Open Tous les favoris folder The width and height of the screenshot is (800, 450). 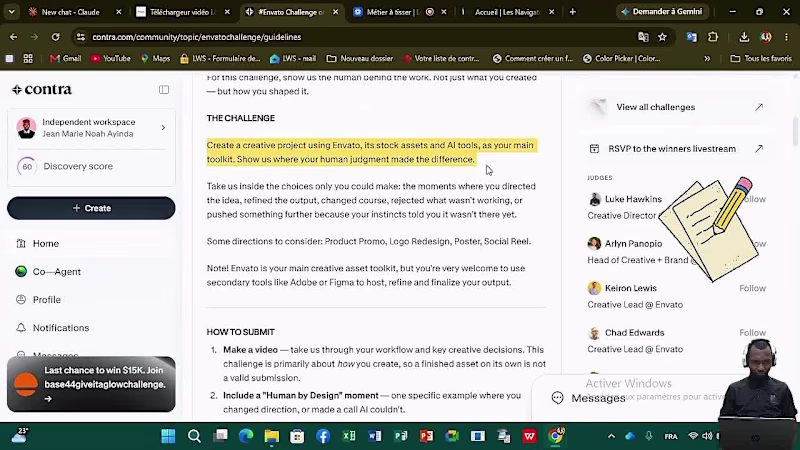point(761,59)
